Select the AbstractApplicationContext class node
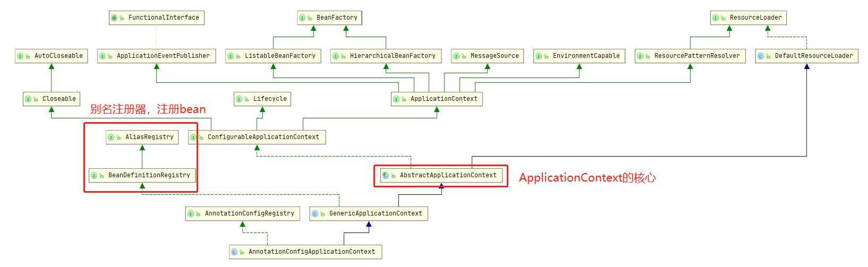This screenshot has height=267, width=868. pyautogui.click(x=441, y=175)
